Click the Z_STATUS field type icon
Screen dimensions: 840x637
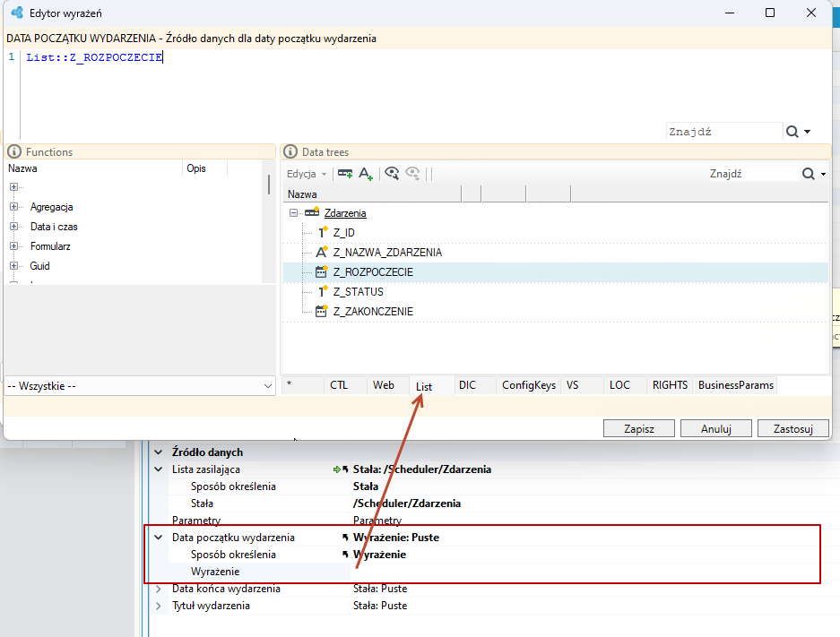[323, 291]
